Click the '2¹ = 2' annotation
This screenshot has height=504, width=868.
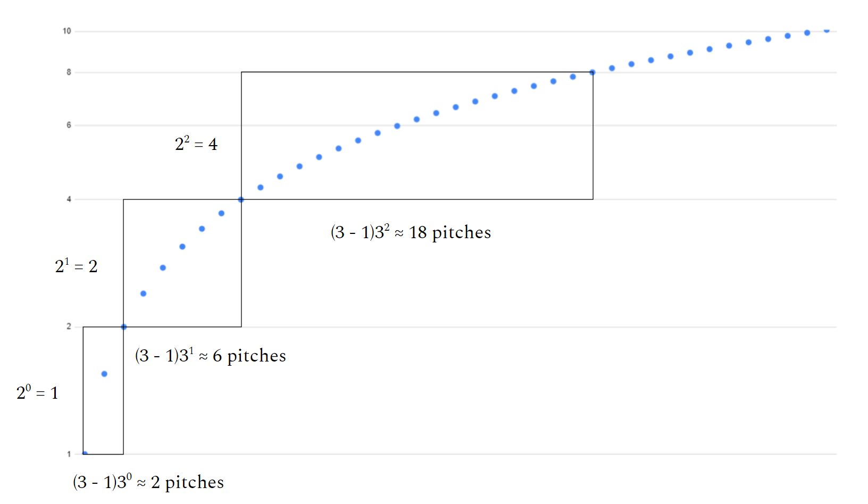coord(76,266)
